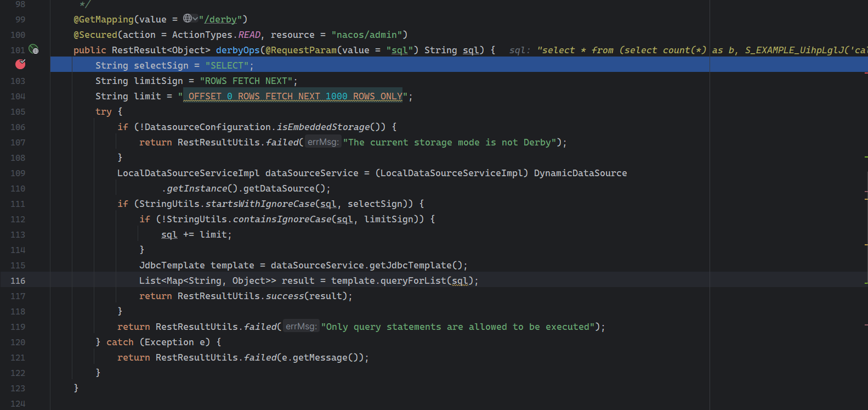The image size is (868, 410).
Task: Click line number 105 in the gutter
Action: click(18, 111)
